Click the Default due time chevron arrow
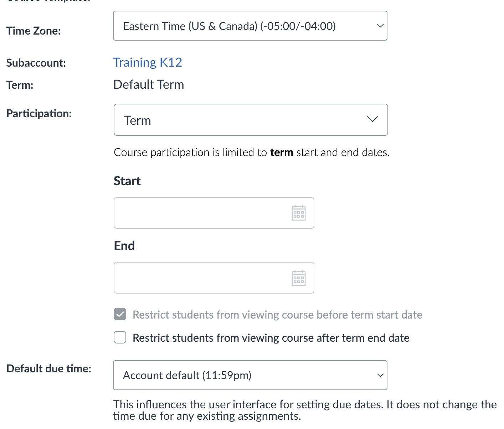The height and width of the screenshot is (429, 504). point(380,375)
